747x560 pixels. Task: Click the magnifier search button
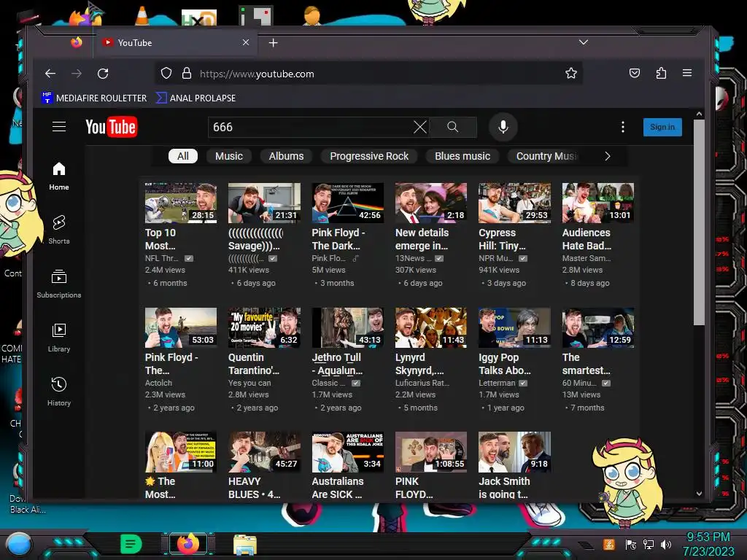[452, 127]
